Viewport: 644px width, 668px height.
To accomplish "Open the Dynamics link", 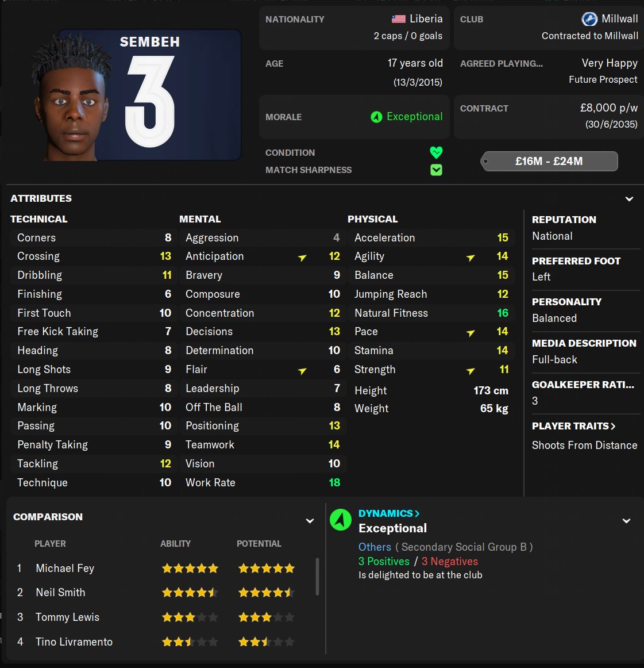I will tap(389, 513).
